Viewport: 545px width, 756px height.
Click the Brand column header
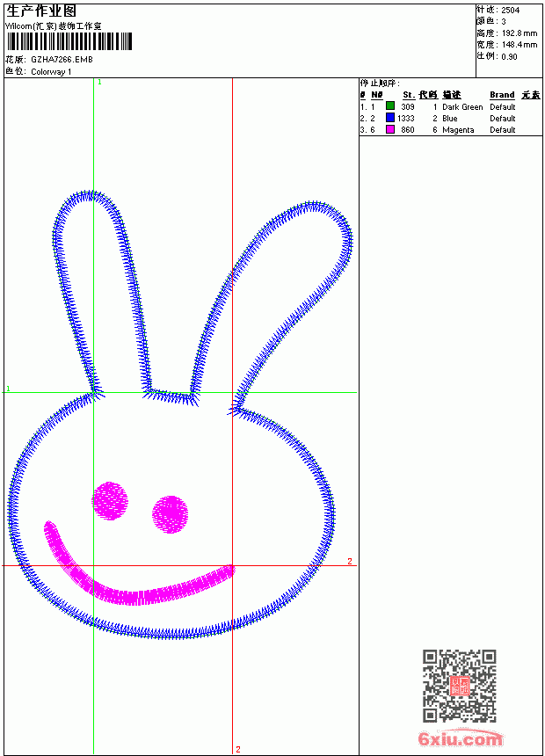502,95
